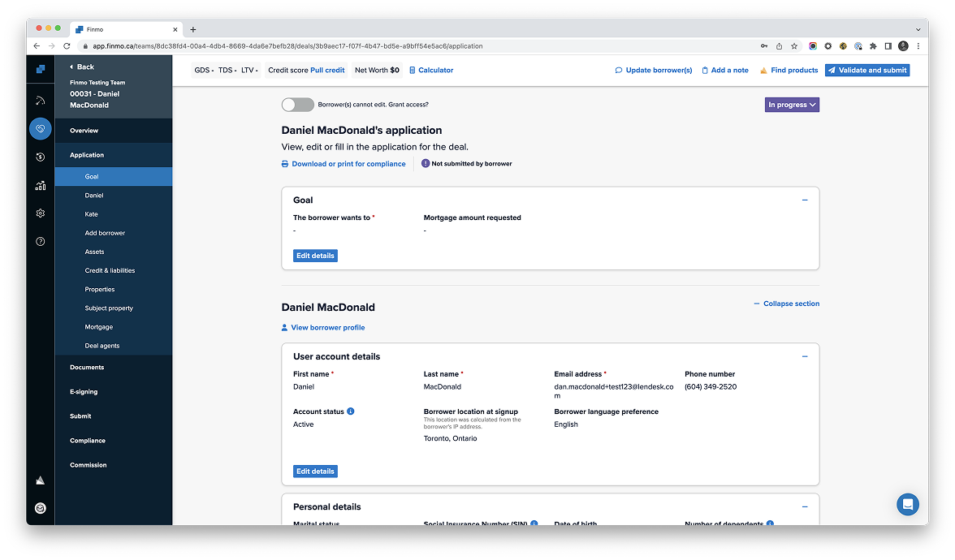Screen dimensions: 955x560
Task: Click Validate and submit button
Action: coord(867,71)
